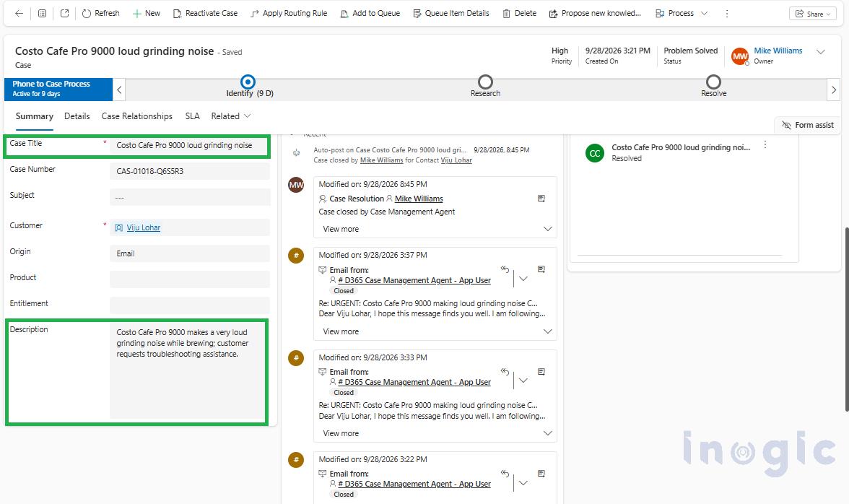Viewport: 849px width, 504px height.
Task: Open the resolved Costo Cafe Pro case card
Action: point(681,147)
